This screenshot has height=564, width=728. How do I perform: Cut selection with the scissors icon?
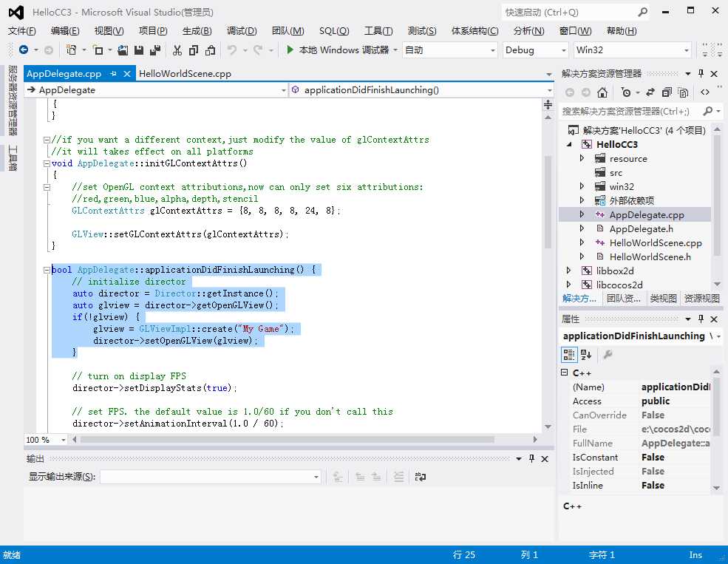point(177,50)
